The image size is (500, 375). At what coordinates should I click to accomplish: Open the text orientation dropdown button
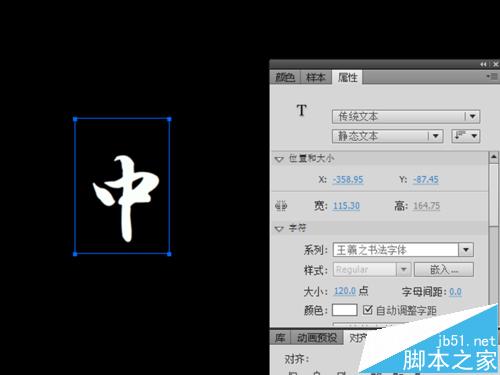(x=466, y=136)
